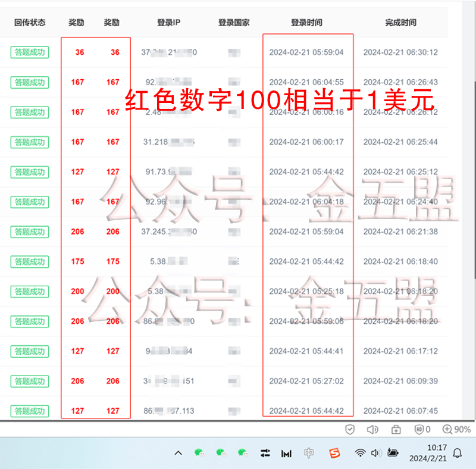This screenshot has width=476, height=469.
Task: Open the 90% zoom level control
Action: click(456, 429)
